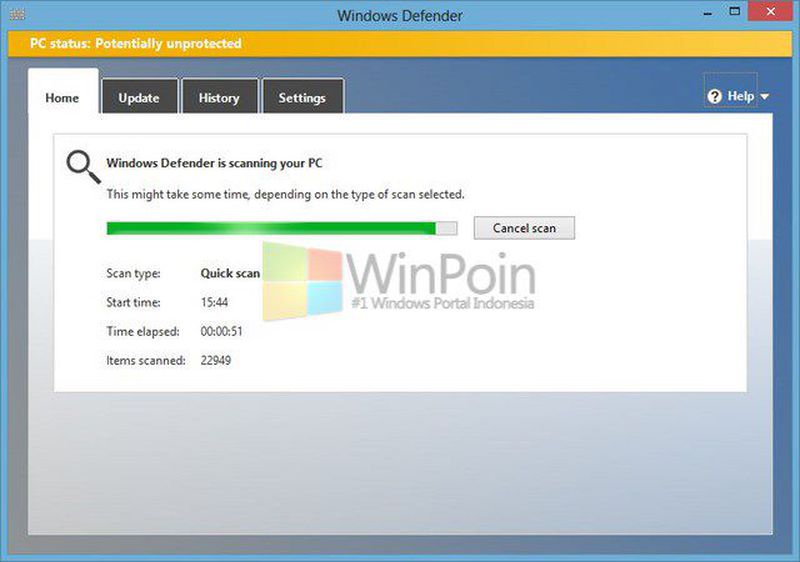
Task: Click the 'Time elapsed:' label
Action: (143, 331)
